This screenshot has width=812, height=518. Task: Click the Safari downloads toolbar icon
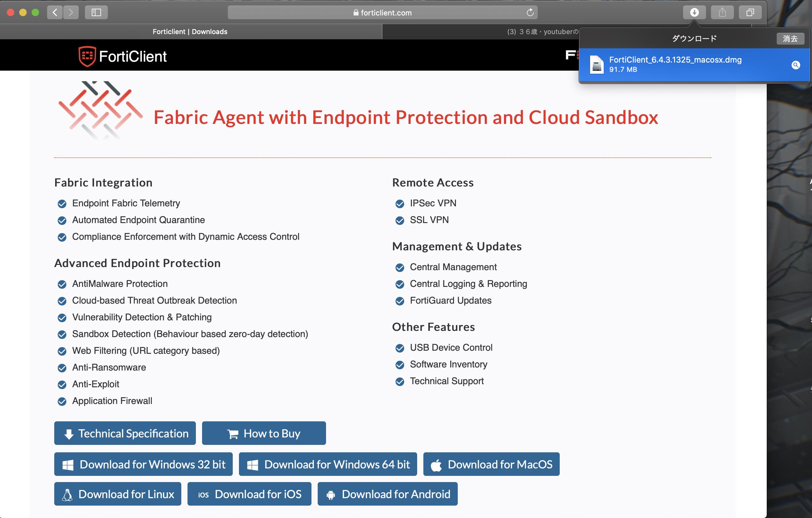pyautogui.click(x=694, y=12)
